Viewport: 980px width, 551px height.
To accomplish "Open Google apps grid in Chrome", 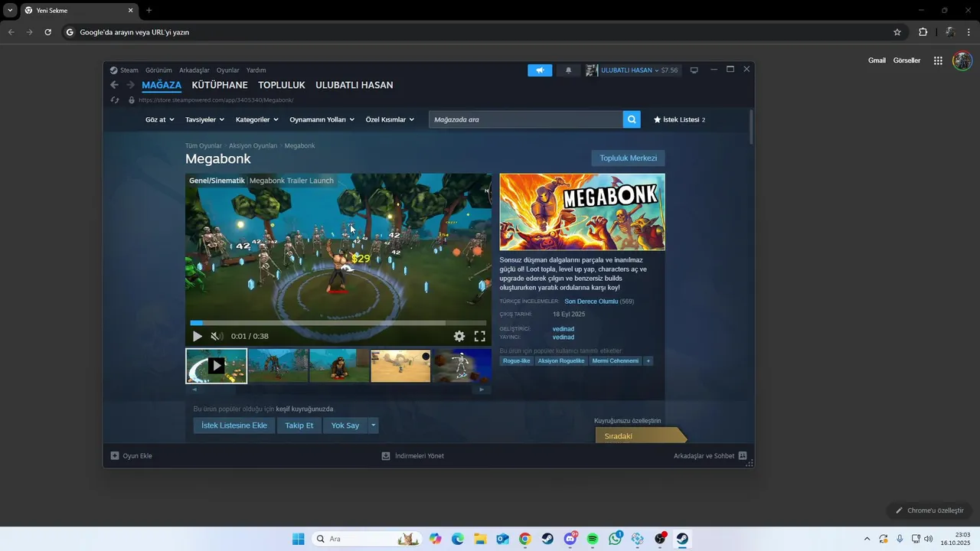I will [938, 60].
